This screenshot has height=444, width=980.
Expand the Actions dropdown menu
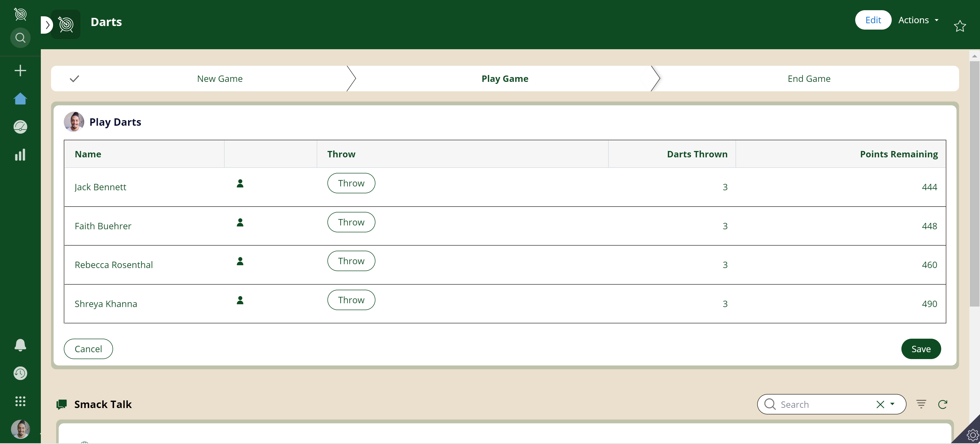point(918,20)
